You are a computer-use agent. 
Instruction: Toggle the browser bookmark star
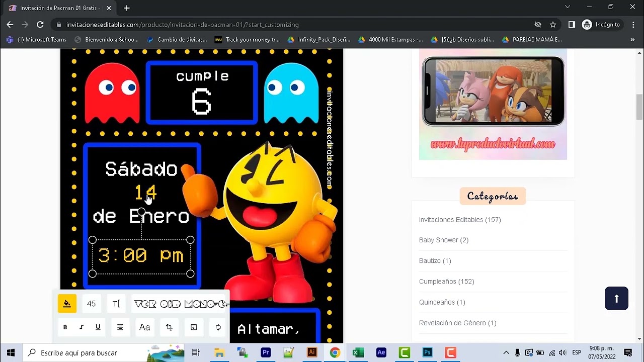tap(553, 24)
